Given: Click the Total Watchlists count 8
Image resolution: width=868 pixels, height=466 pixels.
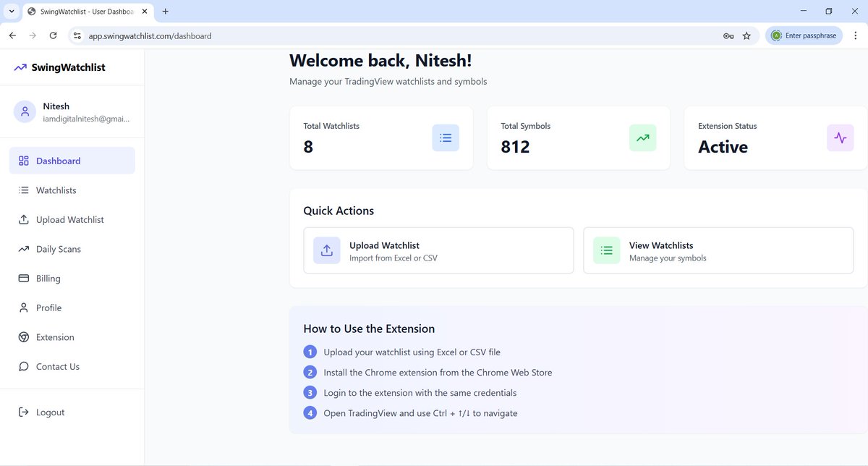Looking at the screenshot, I should pos(308,147).
